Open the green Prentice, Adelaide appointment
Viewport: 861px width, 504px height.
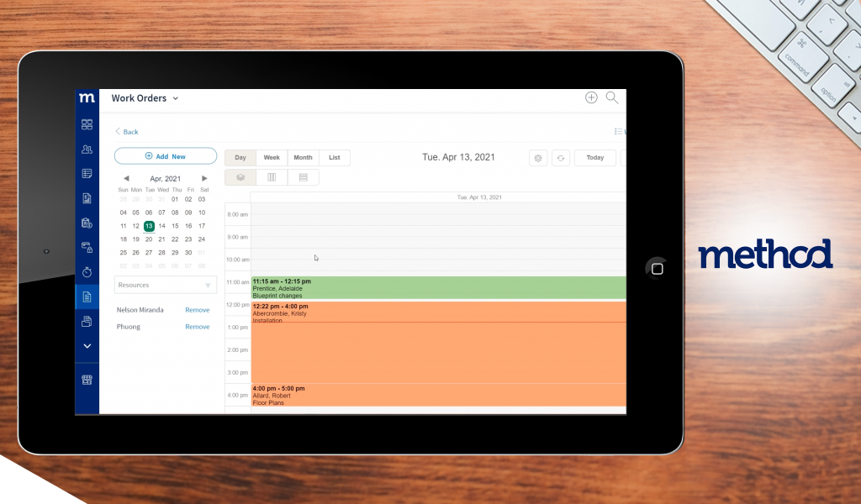point(437,288)
